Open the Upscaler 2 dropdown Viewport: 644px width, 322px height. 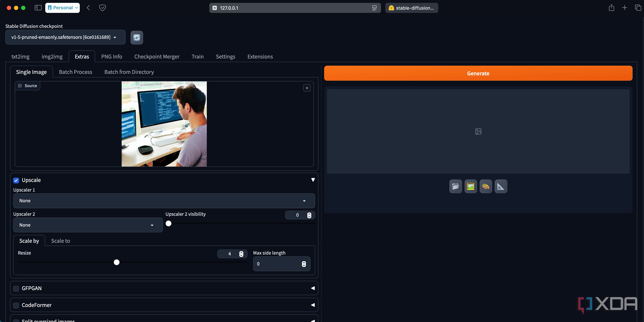point(88,225)
